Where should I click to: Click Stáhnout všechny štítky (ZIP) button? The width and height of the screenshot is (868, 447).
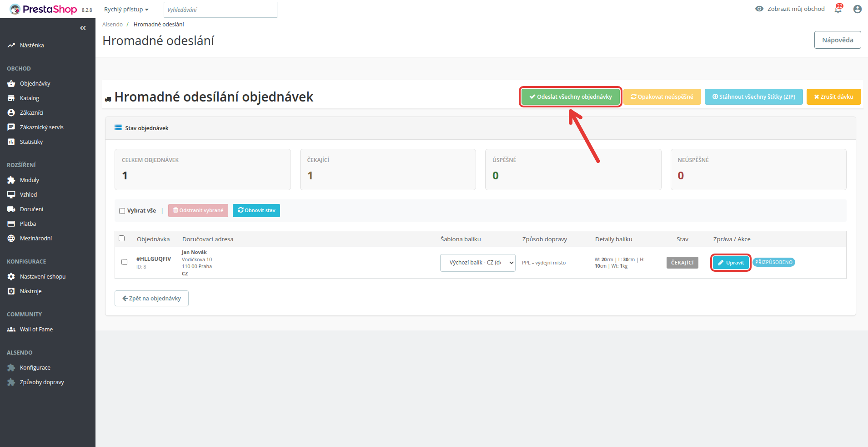[753, 97]
